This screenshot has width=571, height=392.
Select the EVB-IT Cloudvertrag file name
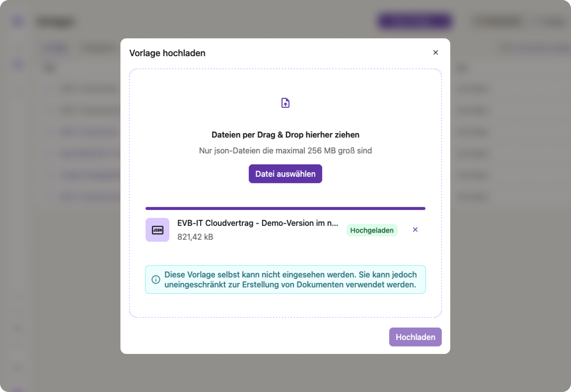(258, 223)
